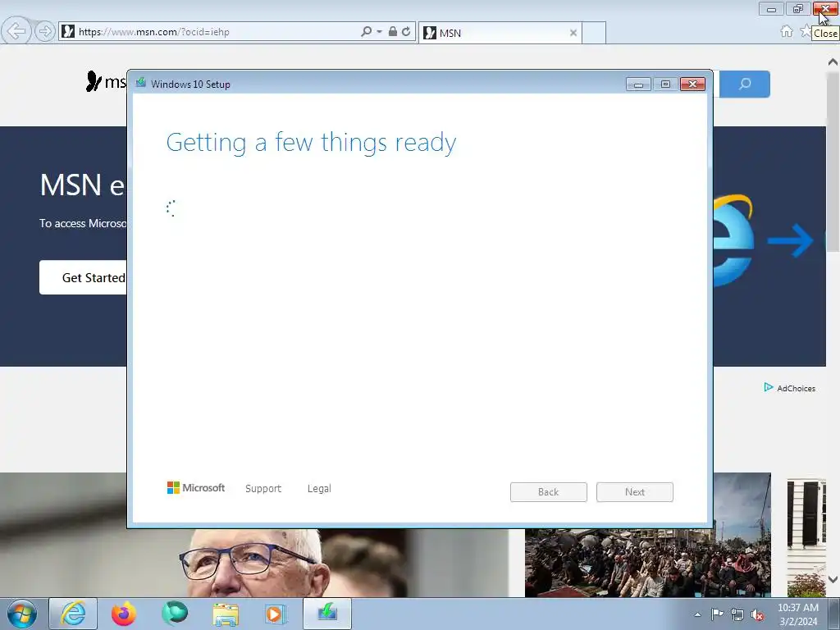
Task: Open a new blank tab
Action: pos(594,33)
